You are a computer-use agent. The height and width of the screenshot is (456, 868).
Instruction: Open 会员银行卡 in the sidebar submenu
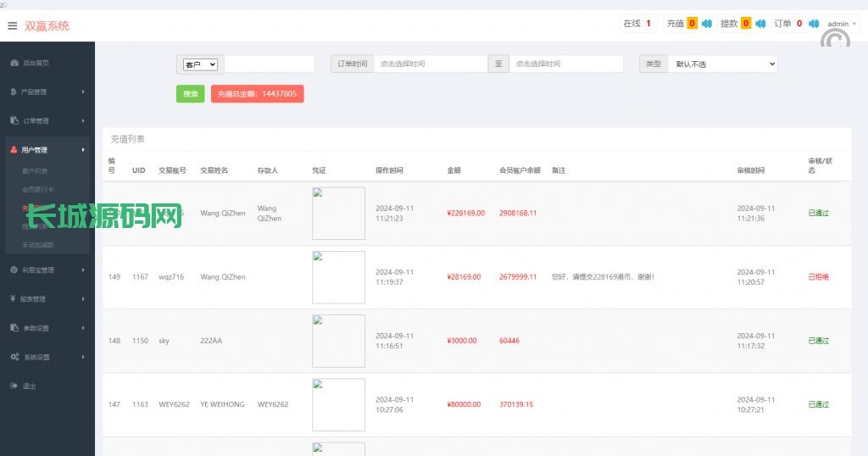click(37, 190)
